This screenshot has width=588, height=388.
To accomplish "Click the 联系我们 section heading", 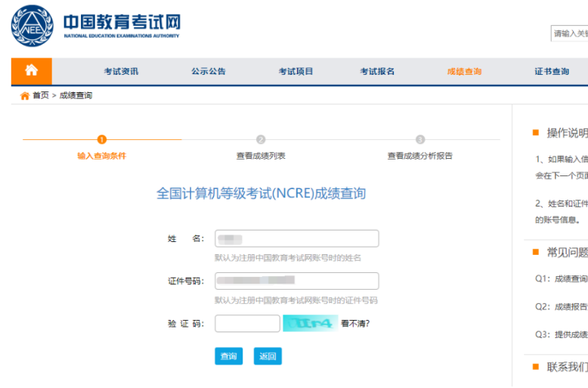I will coord(567,367).
